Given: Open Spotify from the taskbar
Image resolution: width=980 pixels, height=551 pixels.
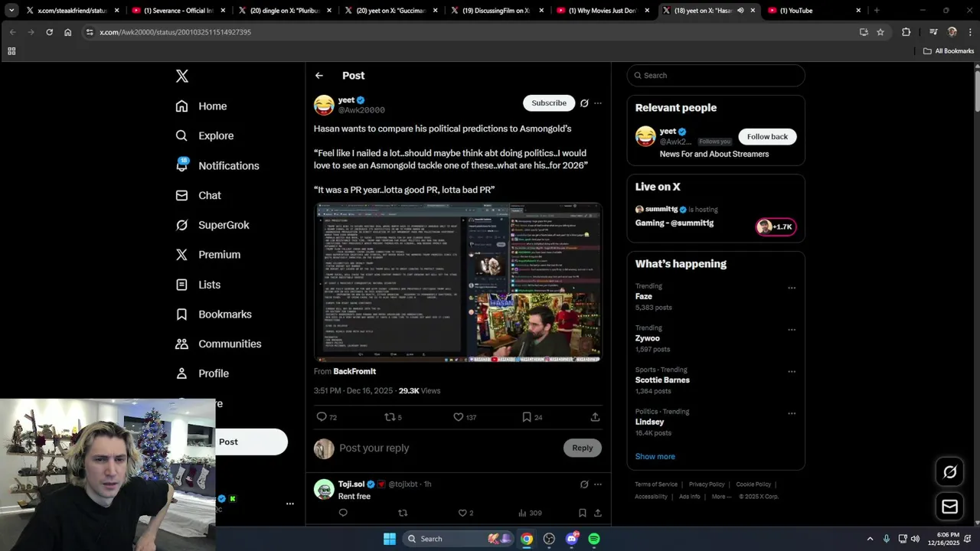Looking at the screenshot, I should (594, 539).
